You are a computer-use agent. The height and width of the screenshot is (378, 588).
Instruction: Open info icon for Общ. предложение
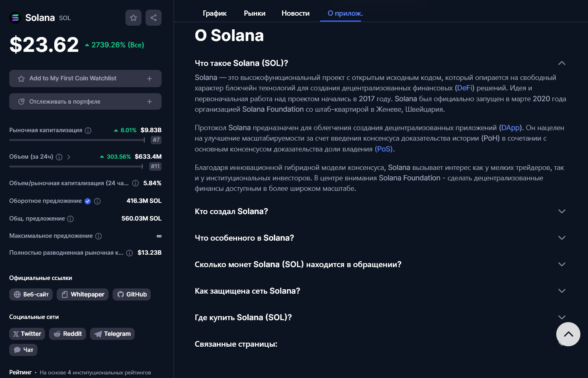(x=70, y=219)
